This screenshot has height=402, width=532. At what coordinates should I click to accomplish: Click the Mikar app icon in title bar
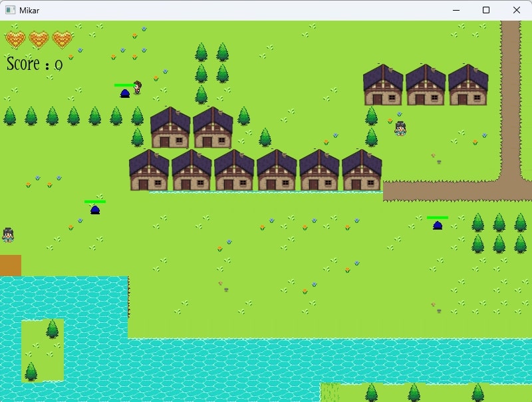click(10, 10)
